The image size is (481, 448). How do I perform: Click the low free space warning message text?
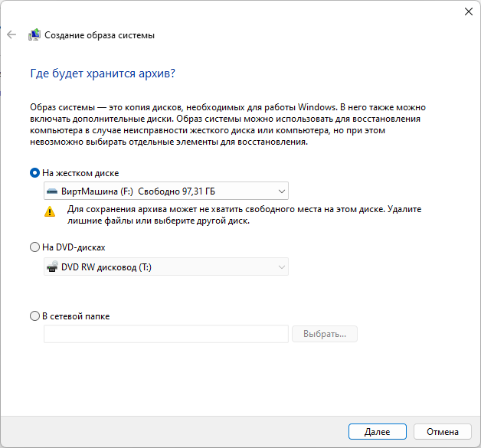[244, 215]
